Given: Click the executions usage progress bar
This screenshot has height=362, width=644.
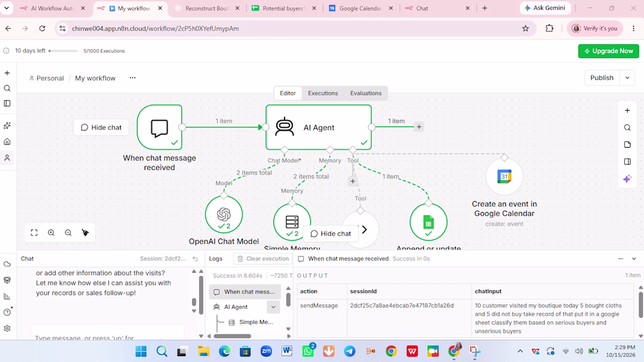Looking at the screenshot, I should [63, 51].
